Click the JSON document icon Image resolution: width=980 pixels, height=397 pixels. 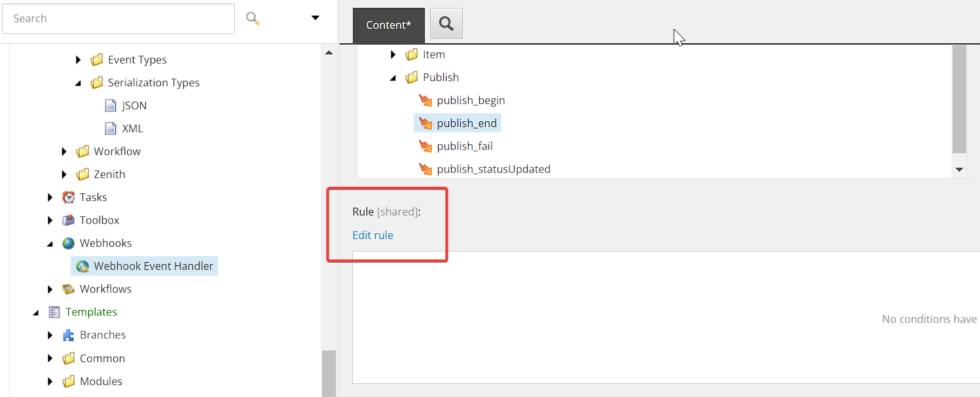pyautogui.click(x=110, y=105)
